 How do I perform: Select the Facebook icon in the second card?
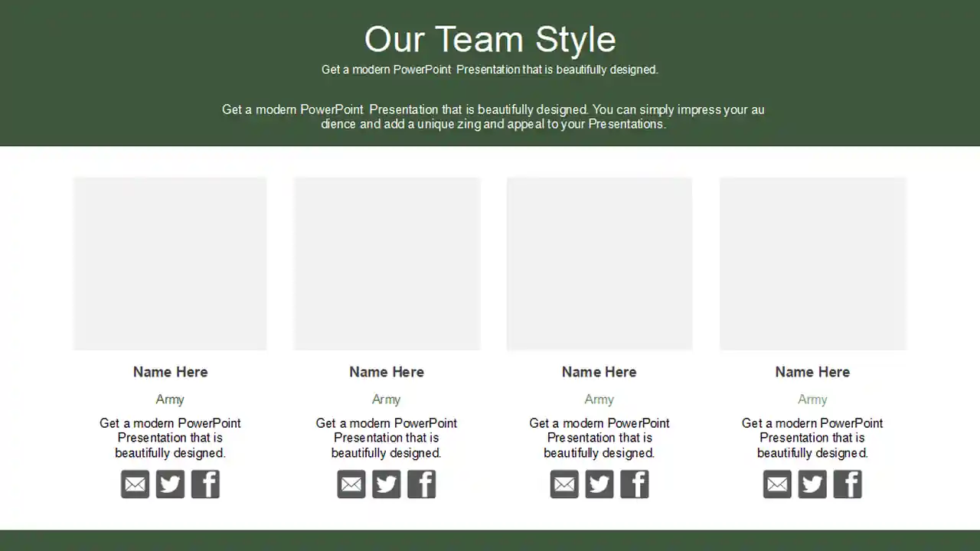click(422, 484)
